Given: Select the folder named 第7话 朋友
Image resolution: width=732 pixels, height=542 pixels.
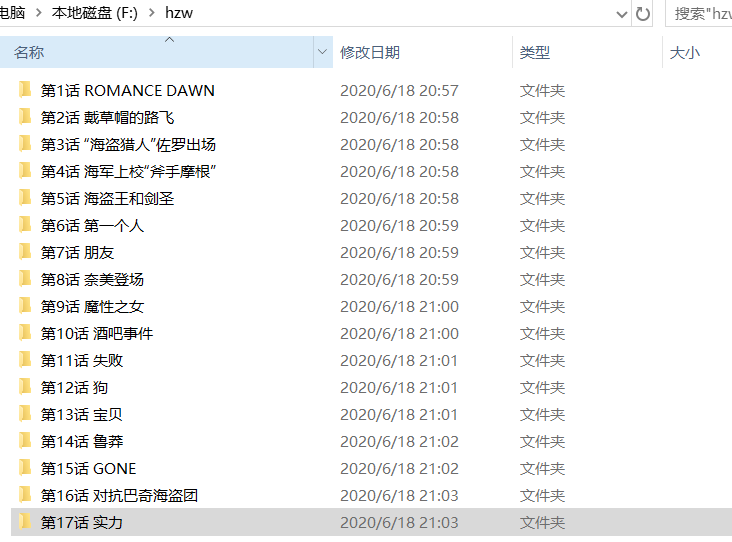Looking at the screenshot, I should pos(77,253).
